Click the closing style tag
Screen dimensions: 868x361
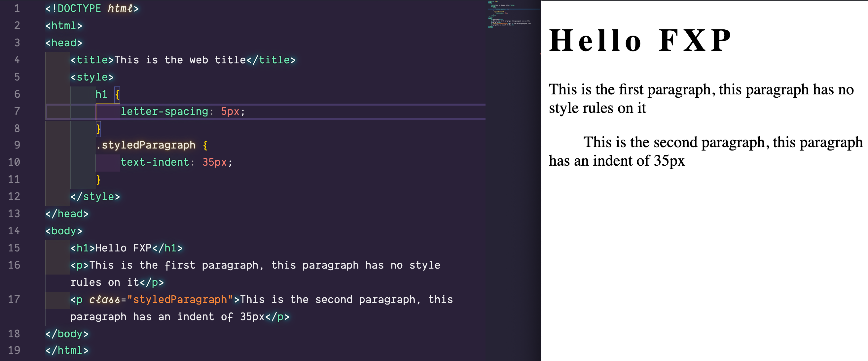95,197
